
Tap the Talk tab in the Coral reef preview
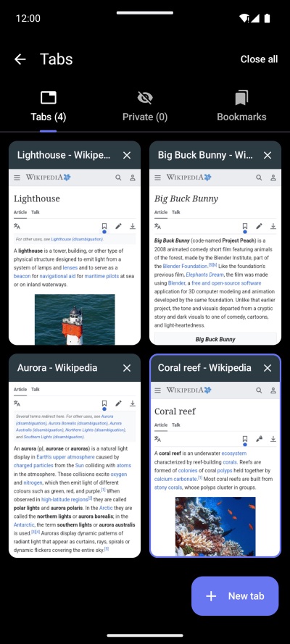(x=175, y=425)
